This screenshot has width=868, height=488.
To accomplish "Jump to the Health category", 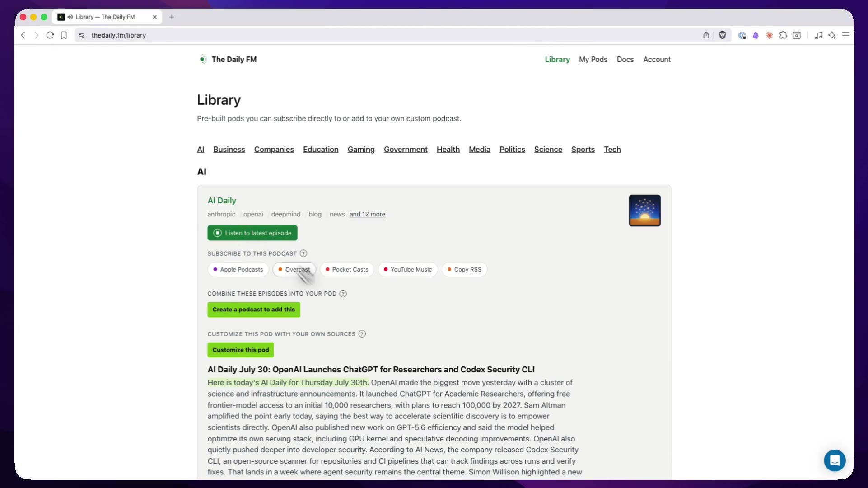I will tap(448, 150).
